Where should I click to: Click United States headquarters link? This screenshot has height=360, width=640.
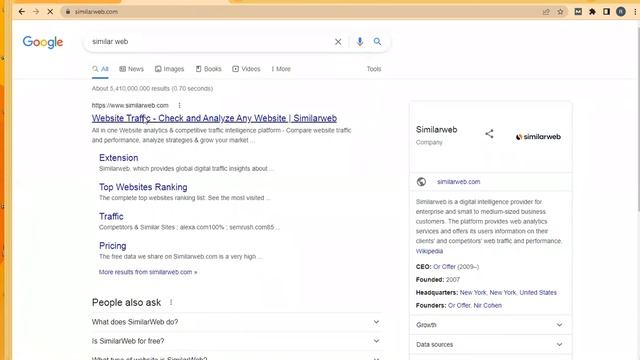point(538,293)
